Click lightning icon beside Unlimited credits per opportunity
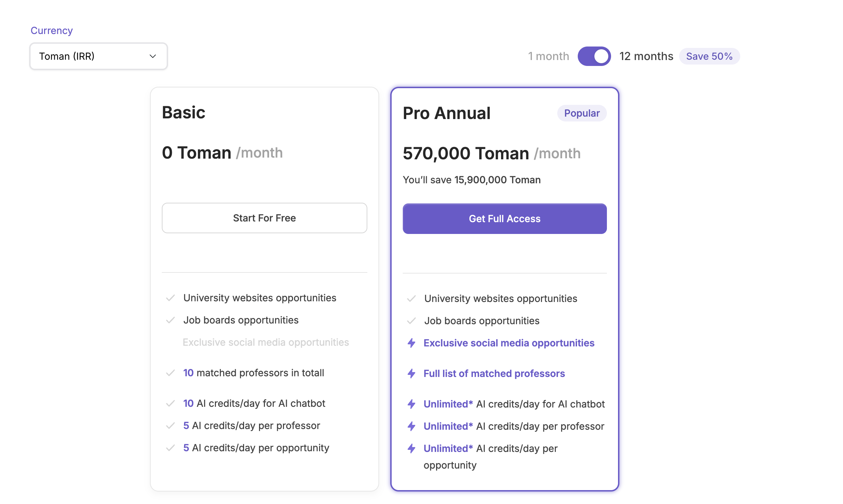 [411, 448]
